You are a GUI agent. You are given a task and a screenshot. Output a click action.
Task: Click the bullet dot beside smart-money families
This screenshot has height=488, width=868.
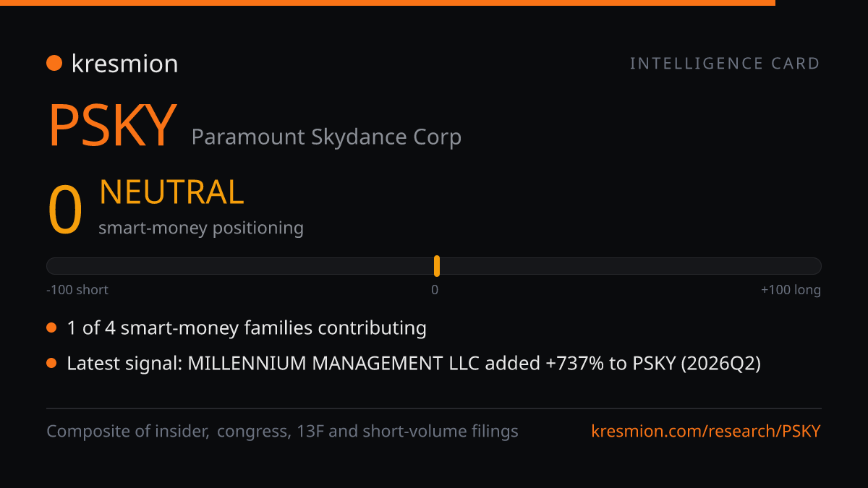51,328
